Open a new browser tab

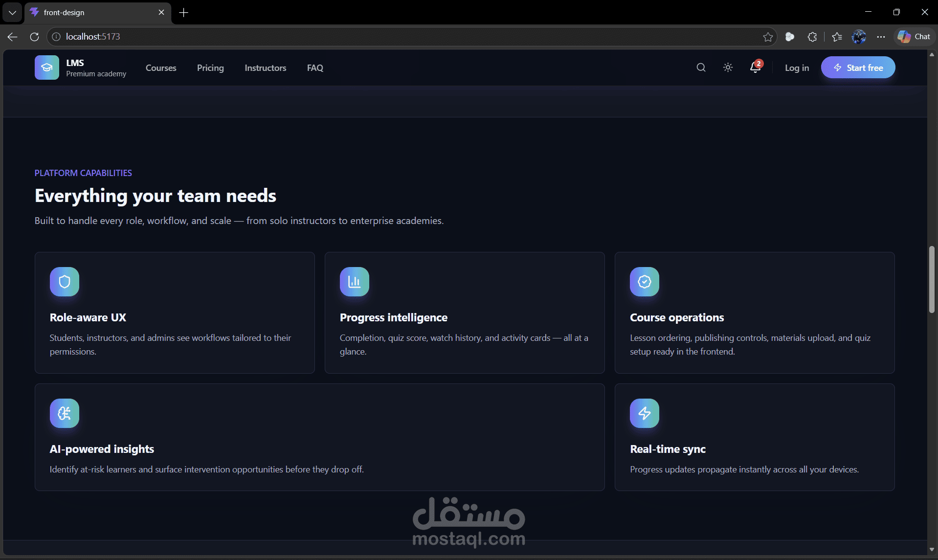[x=184, y=13]
